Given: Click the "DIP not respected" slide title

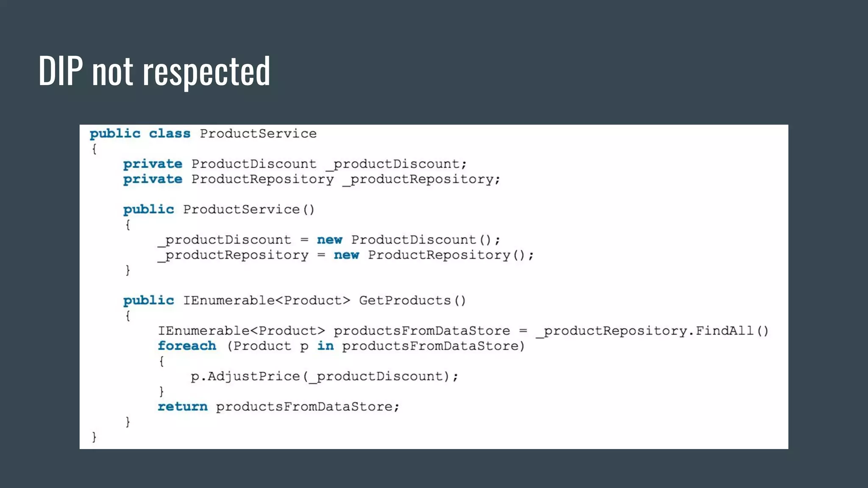Looking at the screenshot, I should (x=154, y=71).
